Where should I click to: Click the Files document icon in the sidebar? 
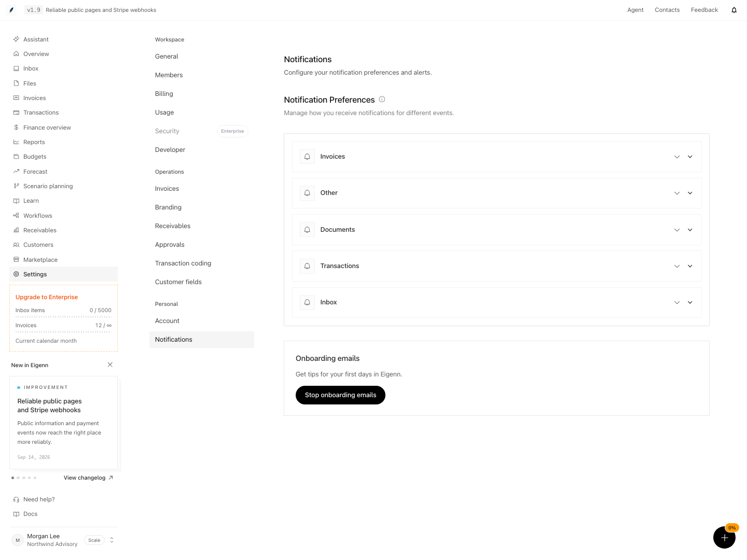pyautogui.click(x=16, y=83)
